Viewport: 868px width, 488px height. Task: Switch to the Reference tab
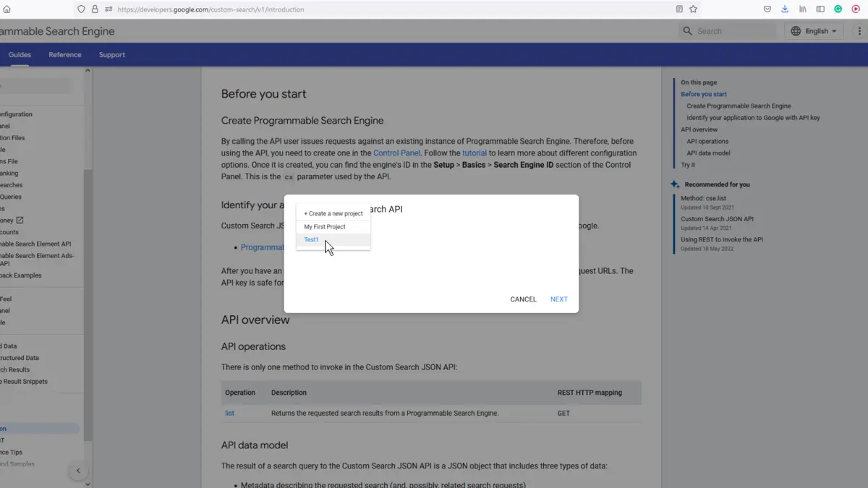pos(65,55)
